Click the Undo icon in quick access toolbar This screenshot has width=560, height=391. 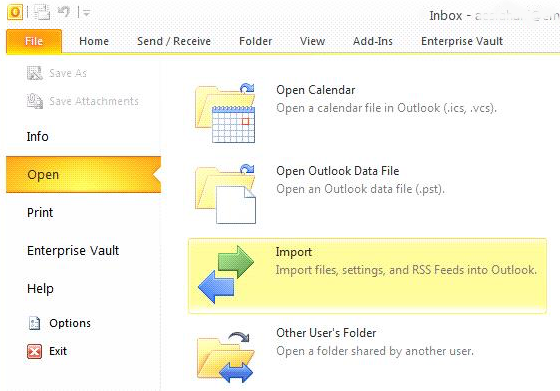click(64, 12)
